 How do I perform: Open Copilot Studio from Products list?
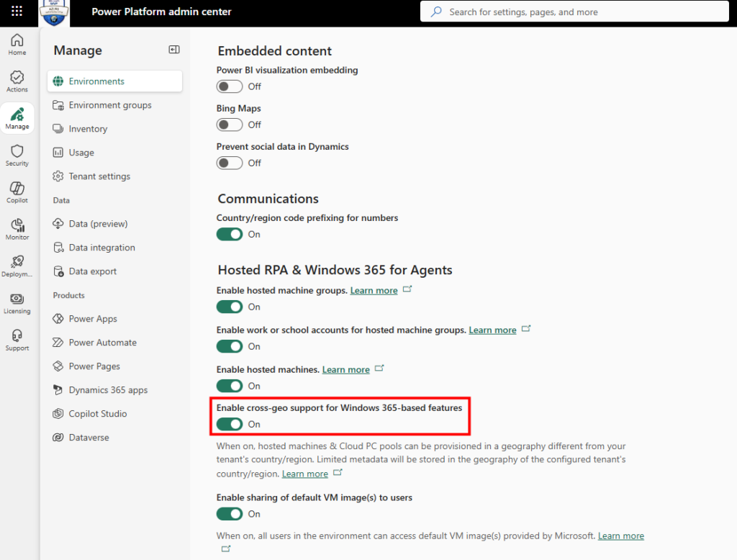pos(98,414)
